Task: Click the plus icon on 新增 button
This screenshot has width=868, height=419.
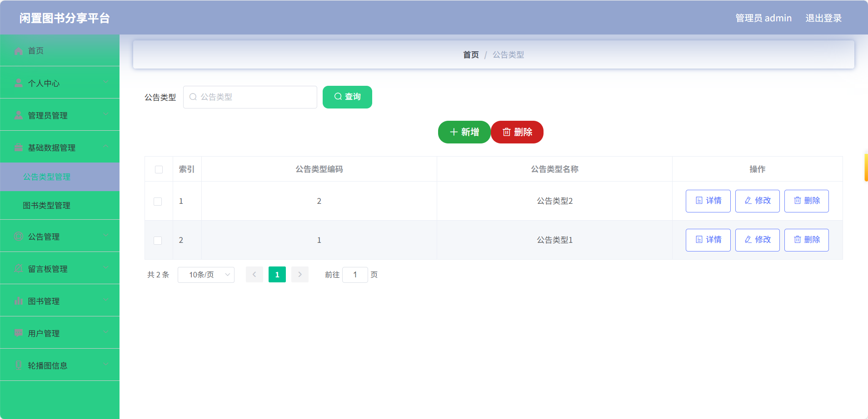Action: [x=454, y=132]
